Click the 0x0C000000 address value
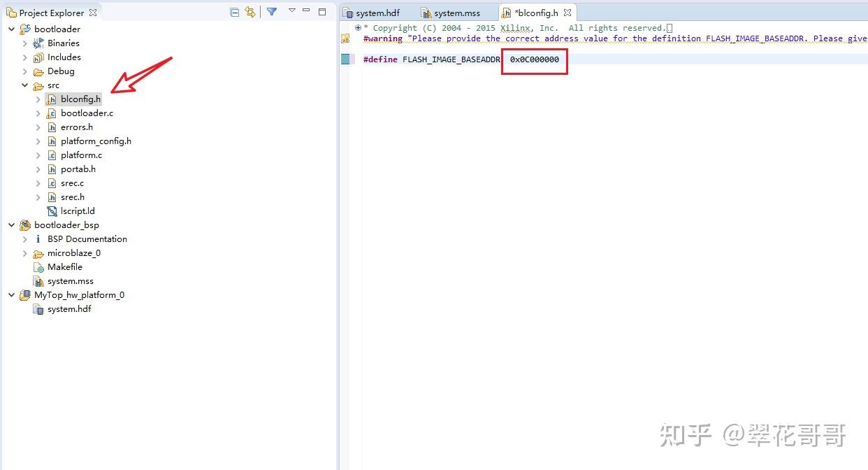This screenshot has width=868, height=470. [x=535, y=59]
